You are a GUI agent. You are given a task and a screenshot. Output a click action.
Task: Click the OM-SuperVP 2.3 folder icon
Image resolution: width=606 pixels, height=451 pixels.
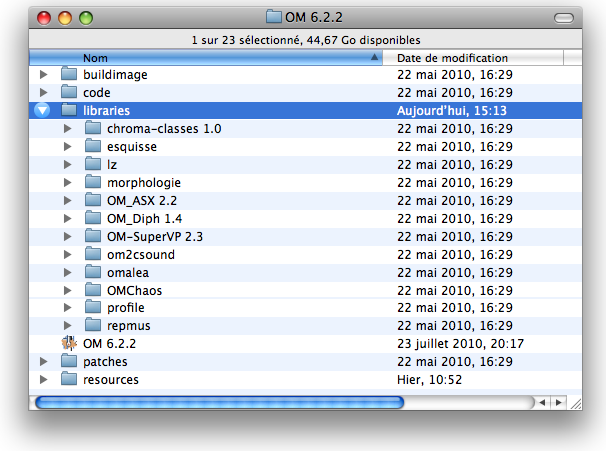pos(93,236)
